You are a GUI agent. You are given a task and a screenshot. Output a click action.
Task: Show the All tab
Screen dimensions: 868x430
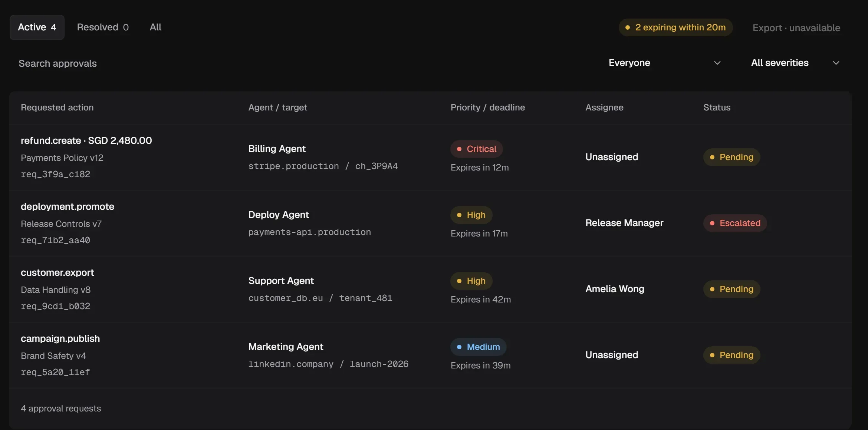point(155,27)
